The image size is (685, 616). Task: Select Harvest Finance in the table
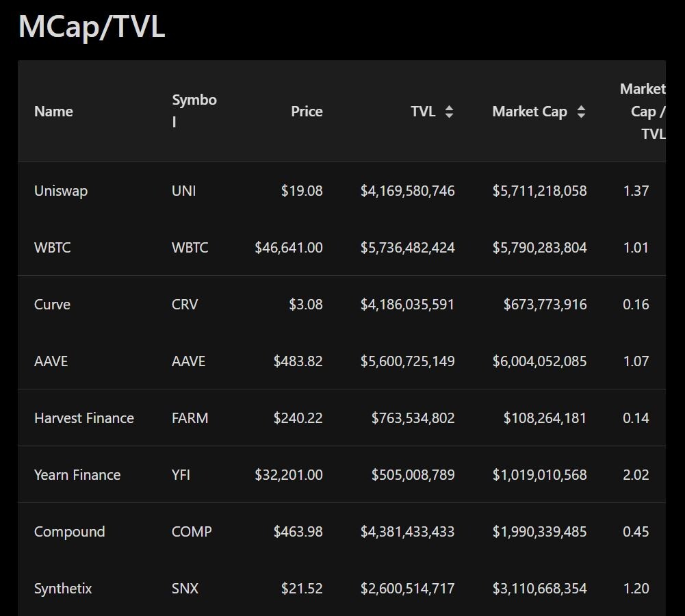click(x=84, y=418)
